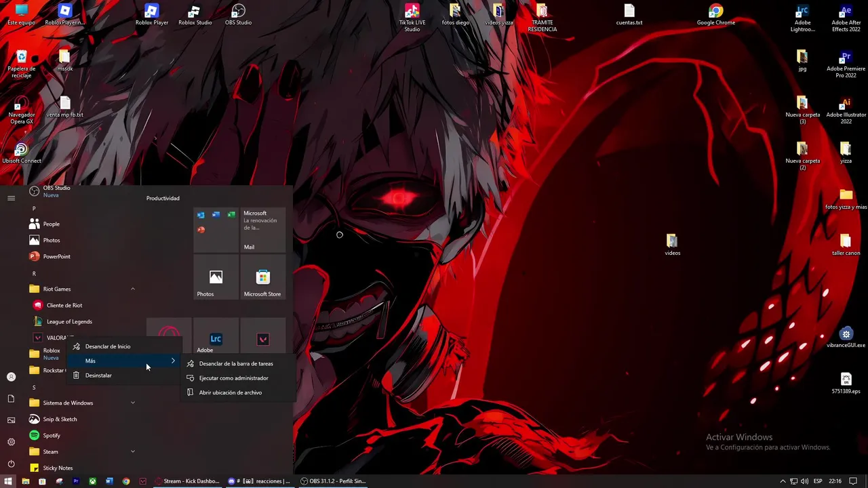Open the Microsoft Store tile

(262, 277)
